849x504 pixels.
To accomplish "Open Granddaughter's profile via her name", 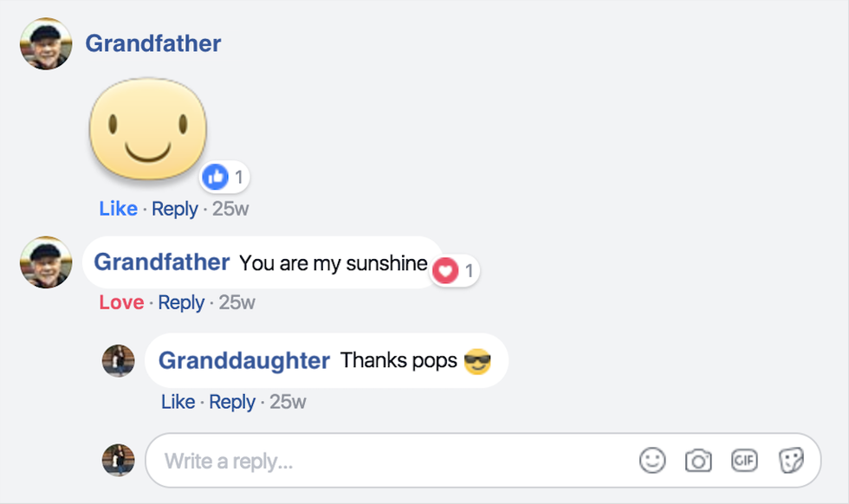I will (x=244, y=360).
